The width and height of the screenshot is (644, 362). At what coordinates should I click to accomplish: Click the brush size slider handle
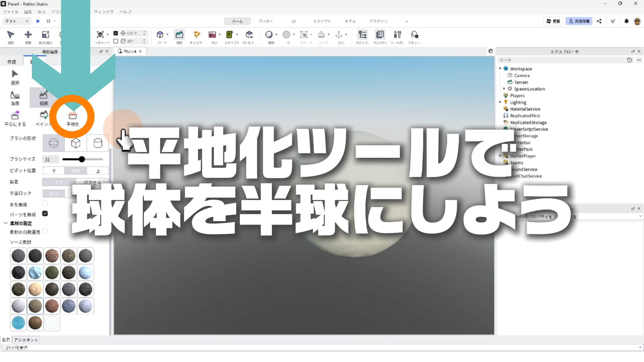pyautogui.click(x=82, y=159)
